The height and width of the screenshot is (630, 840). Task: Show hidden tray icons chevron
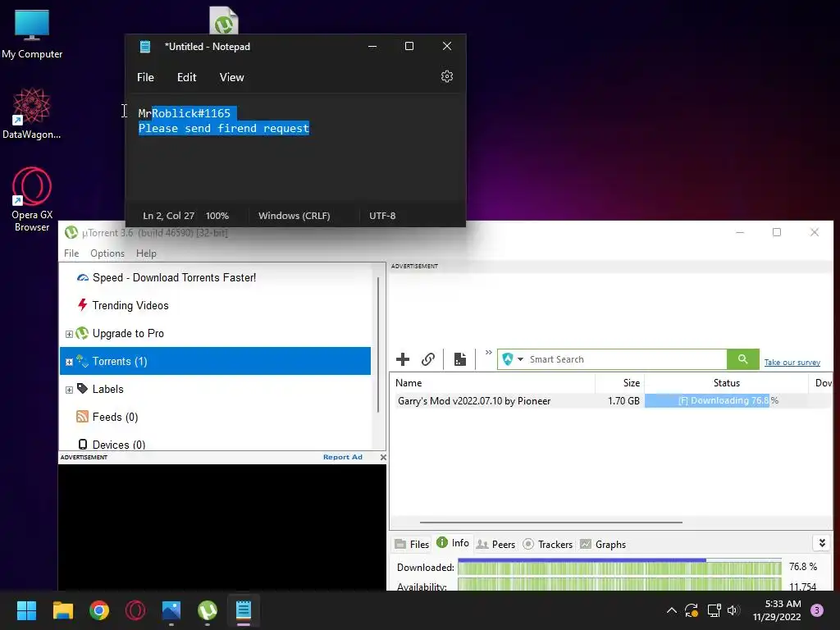coord(671,610)
